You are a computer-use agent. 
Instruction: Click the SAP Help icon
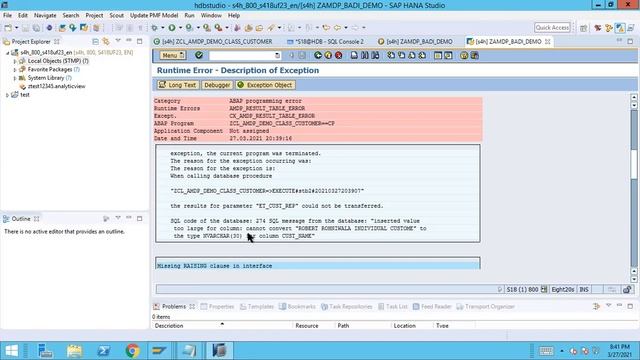[x=464, y=55]
